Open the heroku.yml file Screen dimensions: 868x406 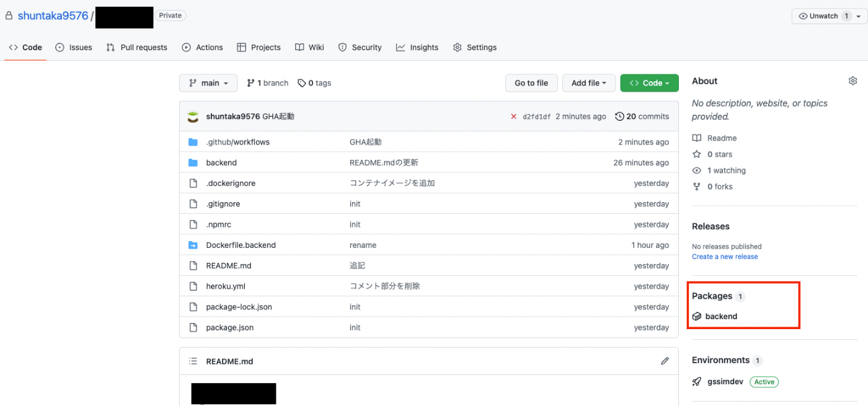coord(226,286)
